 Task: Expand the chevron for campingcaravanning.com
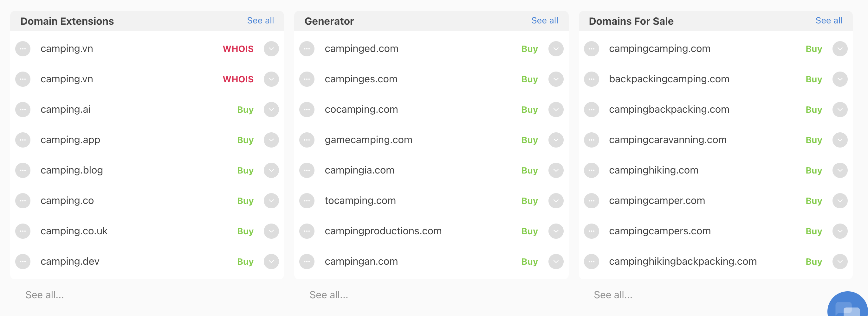(840, 140)
